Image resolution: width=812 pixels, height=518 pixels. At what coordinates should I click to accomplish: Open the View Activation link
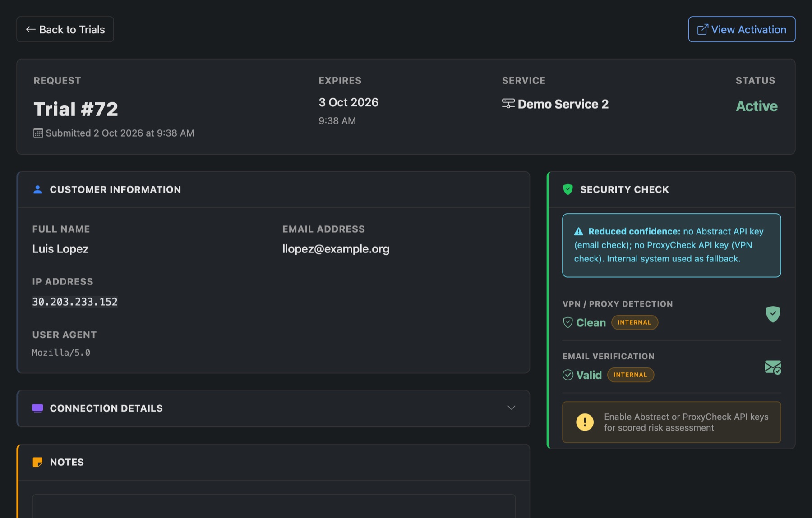point(742,29)
